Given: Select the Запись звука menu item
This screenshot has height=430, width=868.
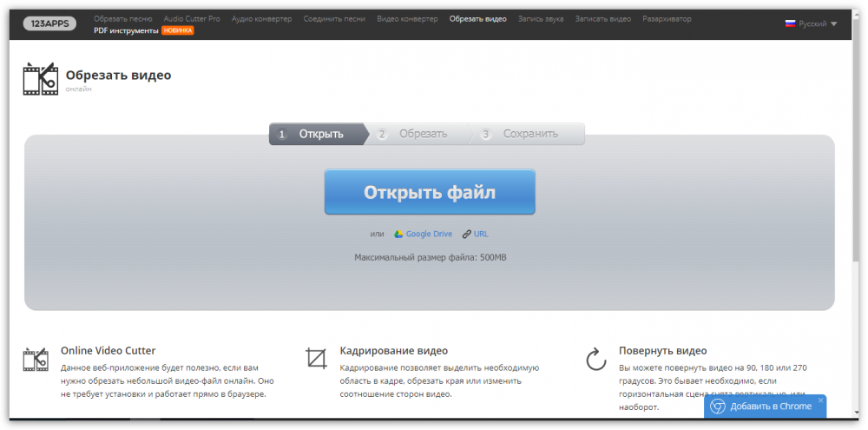Looking at the screenshot, I should pos(541,18).
